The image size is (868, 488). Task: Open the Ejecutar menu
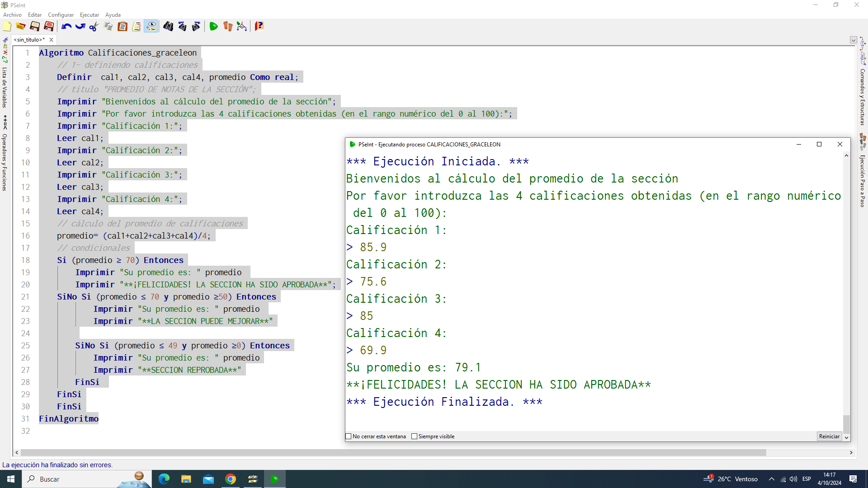(x=89, y=15)
